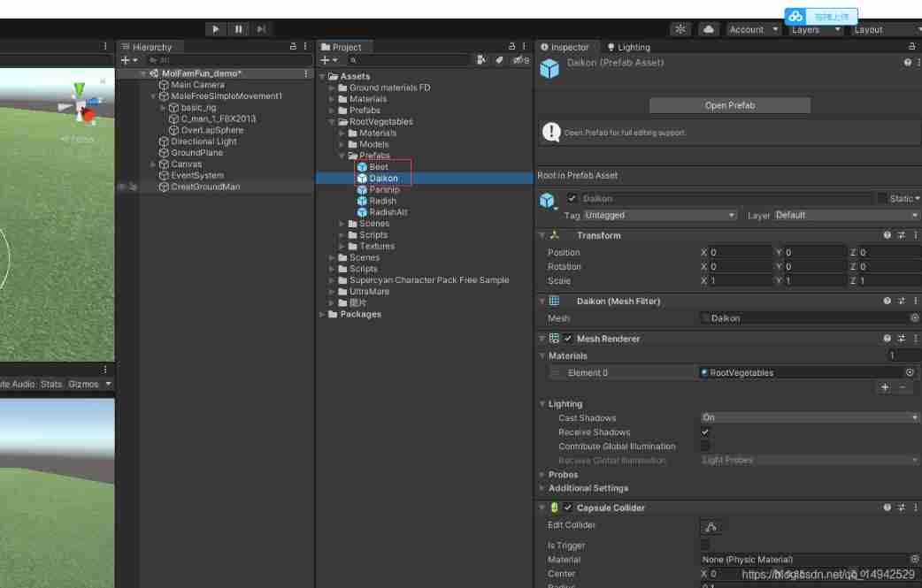Viewport: 922px width, 588px height.
Task: Click the Hierarchy search field
Action: click(228, 60)
